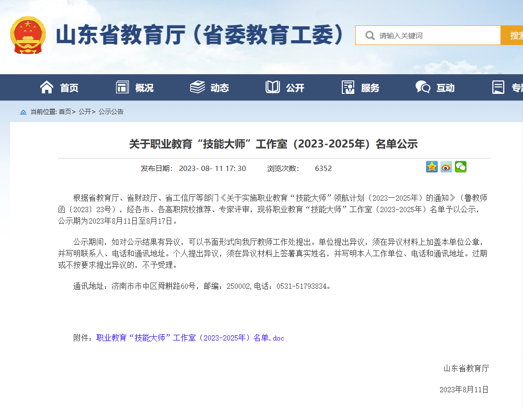
Task: Click the 公开 open book icon
Action: 273,87
